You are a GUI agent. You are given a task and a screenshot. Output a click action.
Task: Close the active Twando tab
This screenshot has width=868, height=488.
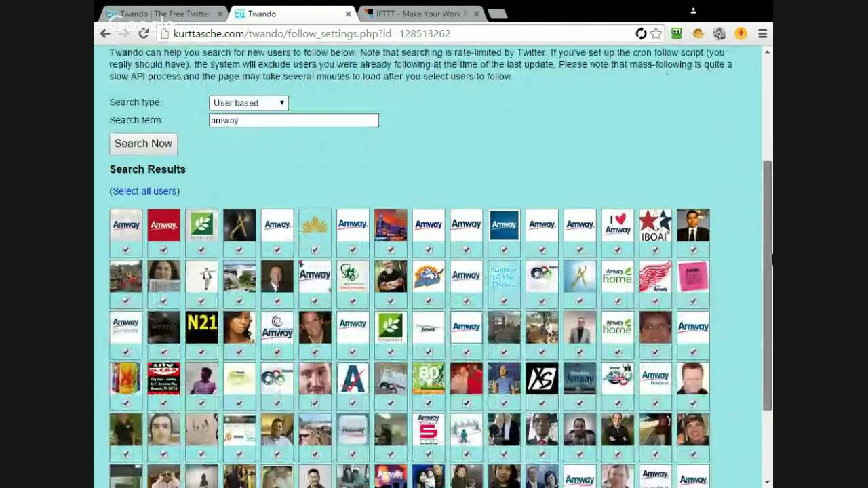[349, 14]
